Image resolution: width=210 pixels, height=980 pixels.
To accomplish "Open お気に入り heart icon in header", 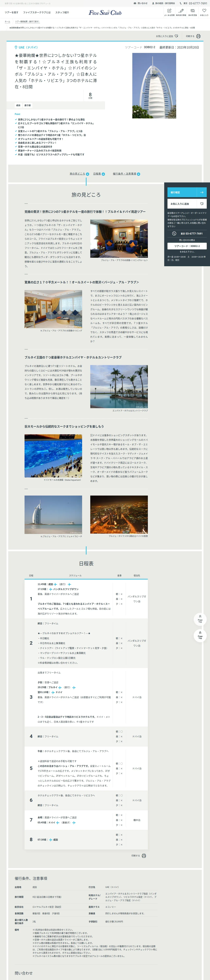I will pos(204,12).
